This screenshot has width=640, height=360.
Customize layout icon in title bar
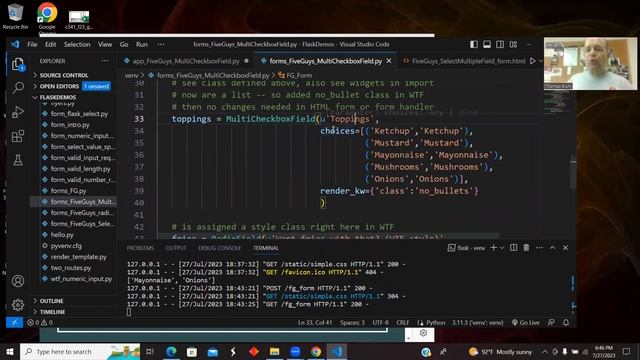pyautogui.click(x=513, y=44)
